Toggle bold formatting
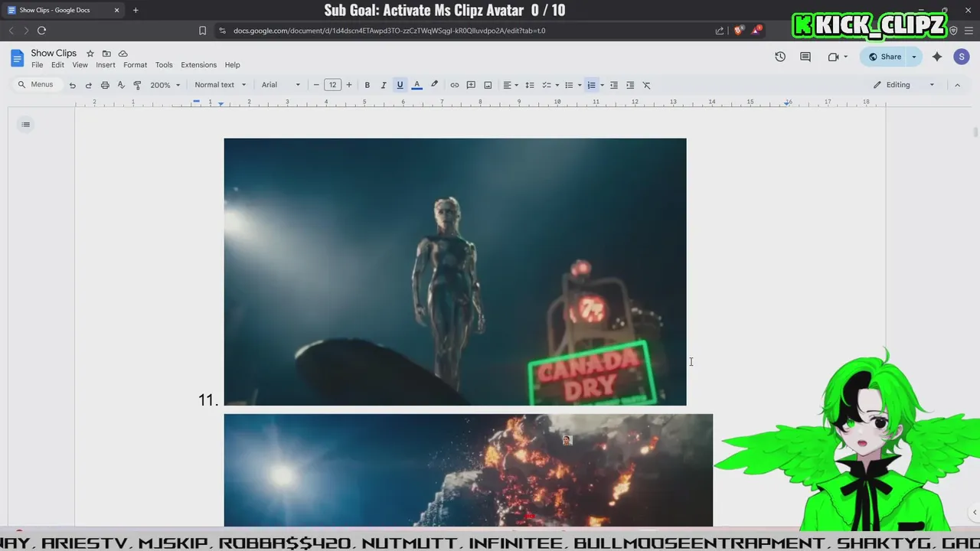Viewport: 980px width, 551px height. tap(367, 85)
